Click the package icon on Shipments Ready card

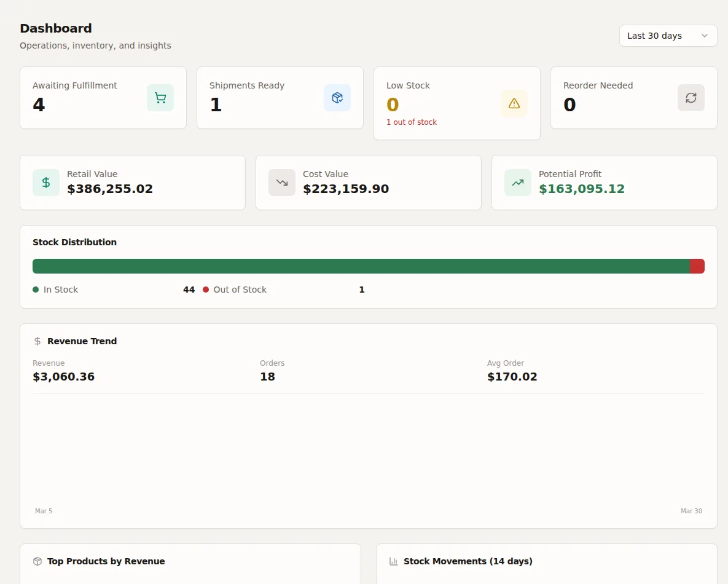[x=337, y=98]
